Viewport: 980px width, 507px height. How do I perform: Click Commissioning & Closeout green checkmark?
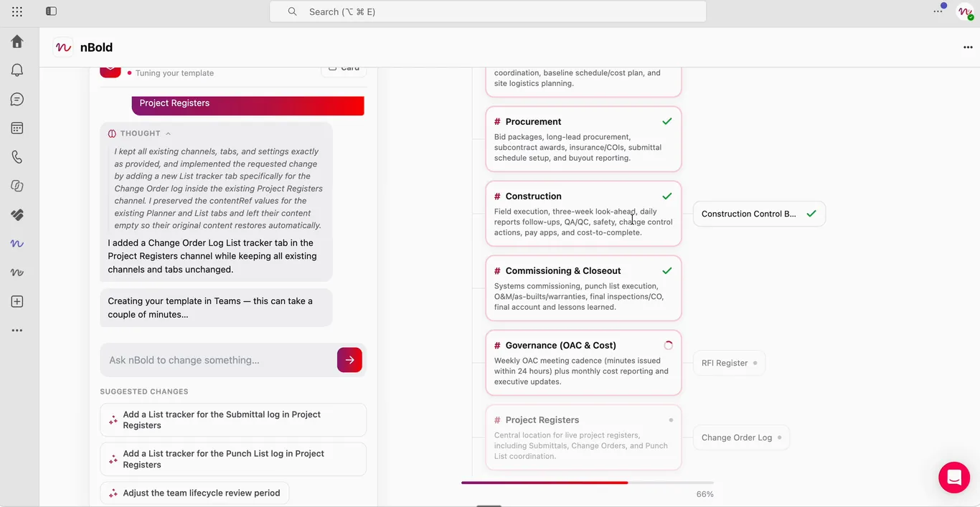pos(667,270)
